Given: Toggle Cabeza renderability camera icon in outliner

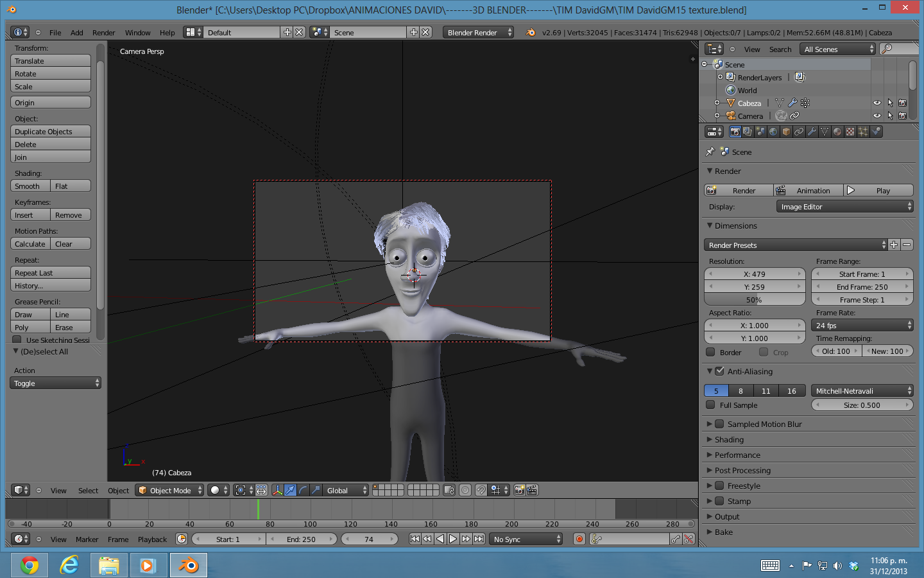Looking at the screenshot, I should (903, 103).
